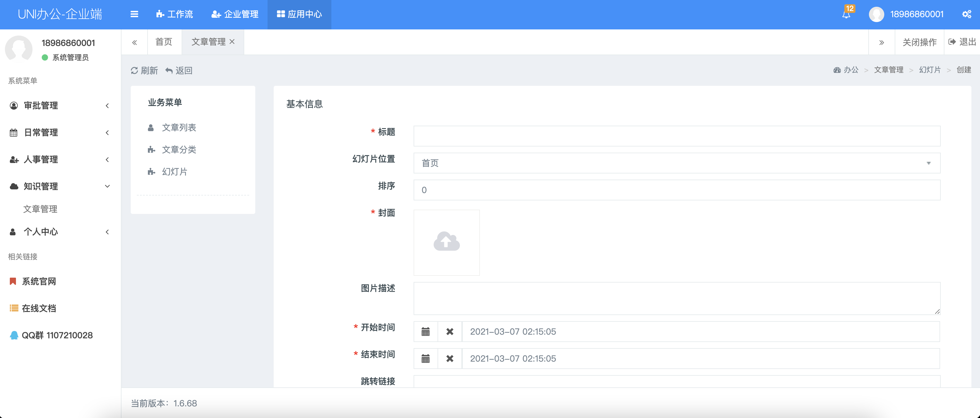980x418 pixels.
Task: Click the 返回 back button
Action: coord(179,70)
